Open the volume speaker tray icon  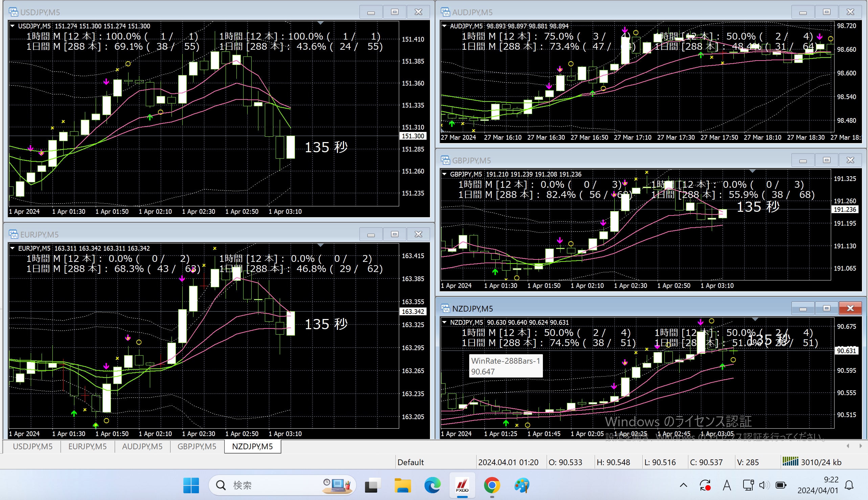(764, 485)
